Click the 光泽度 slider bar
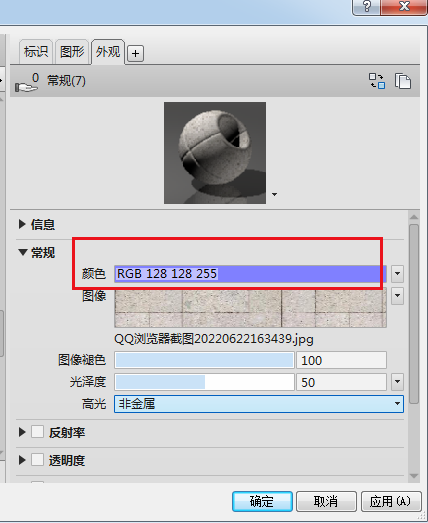 (204, 382)
